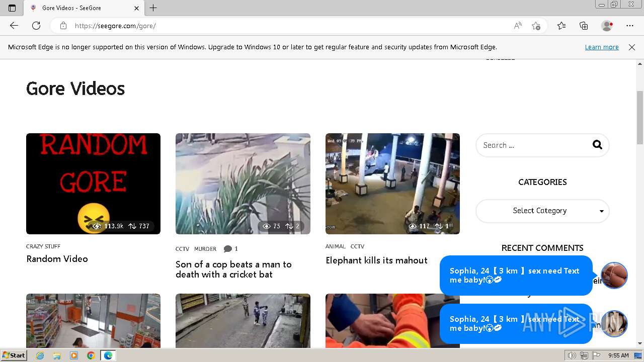Click the CRAZY STUFF category tag
This screenshot has width=644, height=362.
(43, 246)
